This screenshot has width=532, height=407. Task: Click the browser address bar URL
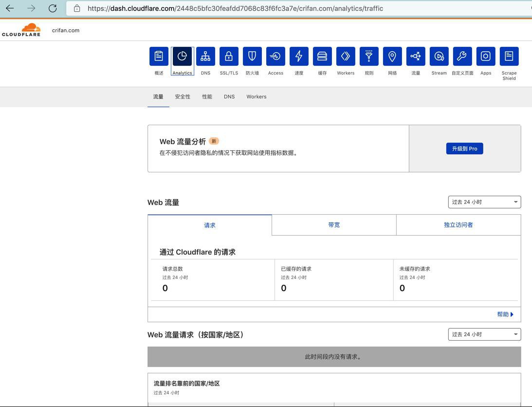pyautogui.click(x=235, y=8)
